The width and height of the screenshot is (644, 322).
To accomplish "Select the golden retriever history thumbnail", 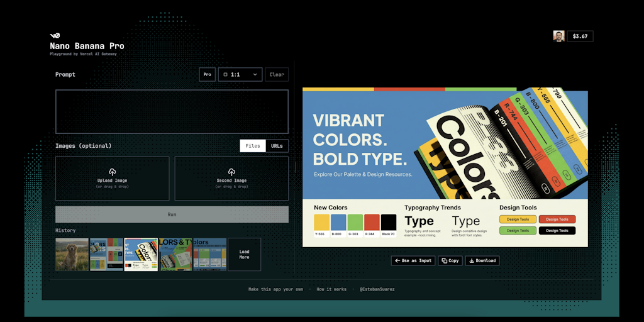I will 72,254.
